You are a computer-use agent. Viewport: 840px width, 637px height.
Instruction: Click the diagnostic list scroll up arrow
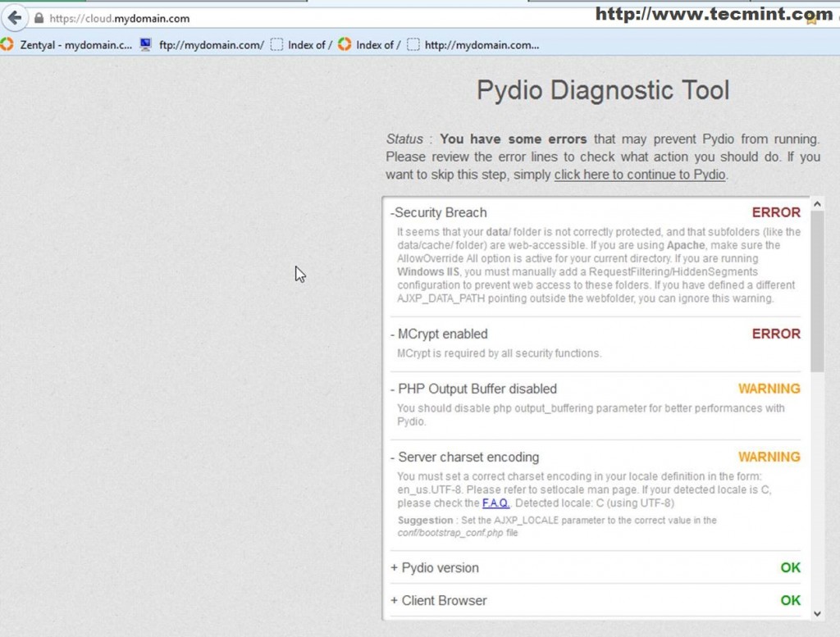tap(817, 203)
